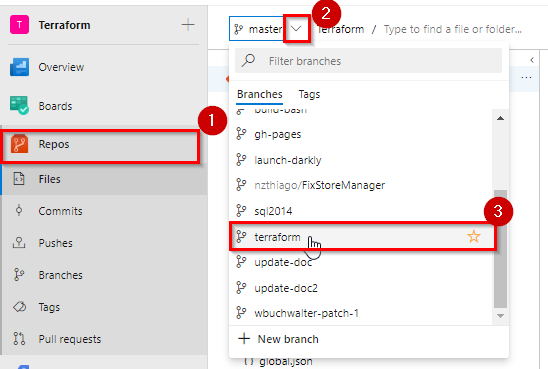Click branch icon next to launch-darkly
Image resolution: width=548 pixels, height=369 pixels.
pyautogui.click(x=241, y=160)
